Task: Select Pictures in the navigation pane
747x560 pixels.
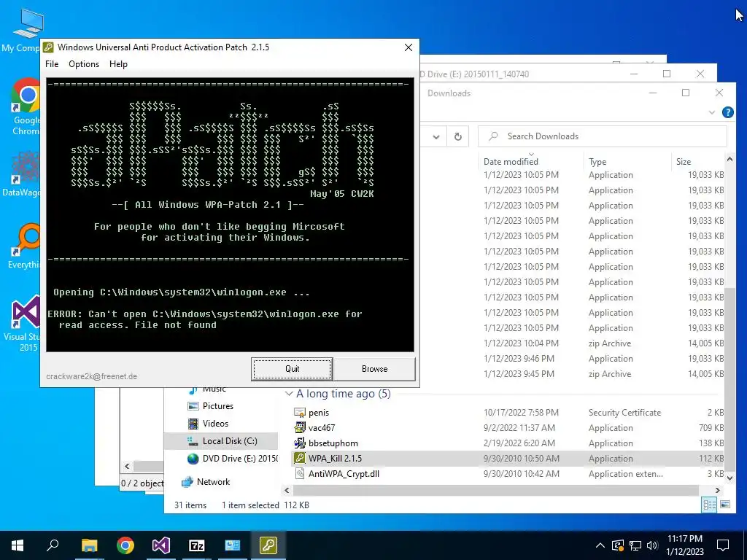Action: pos(217,405)
